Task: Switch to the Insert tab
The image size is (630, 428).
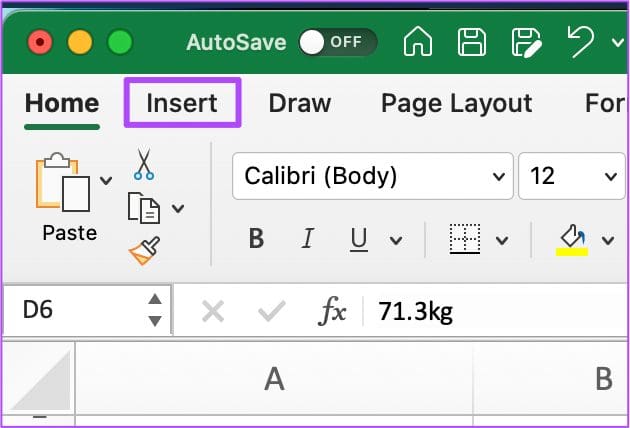Action: pyautogui.click(x=181, y=103)
